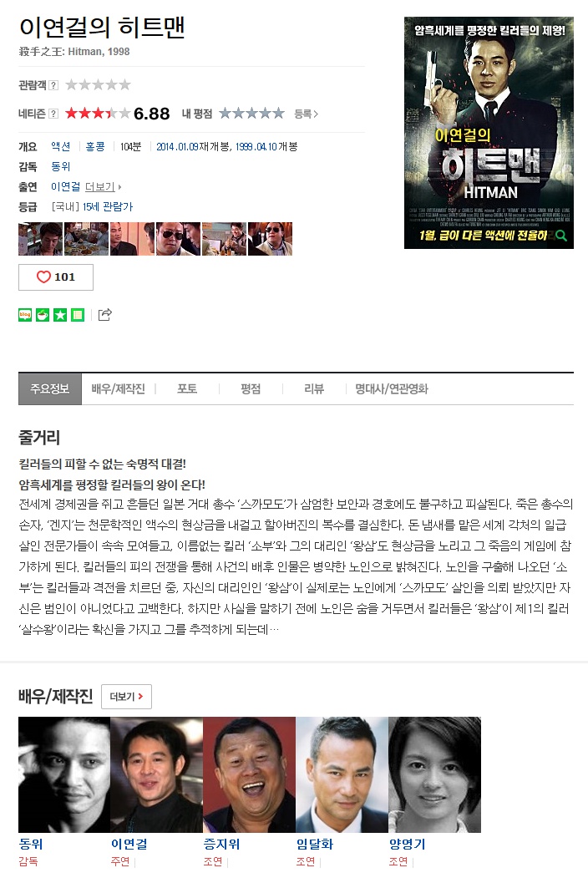Click actor 임달화's photo
Screen dimensions: 588x883
pos(342,774)
